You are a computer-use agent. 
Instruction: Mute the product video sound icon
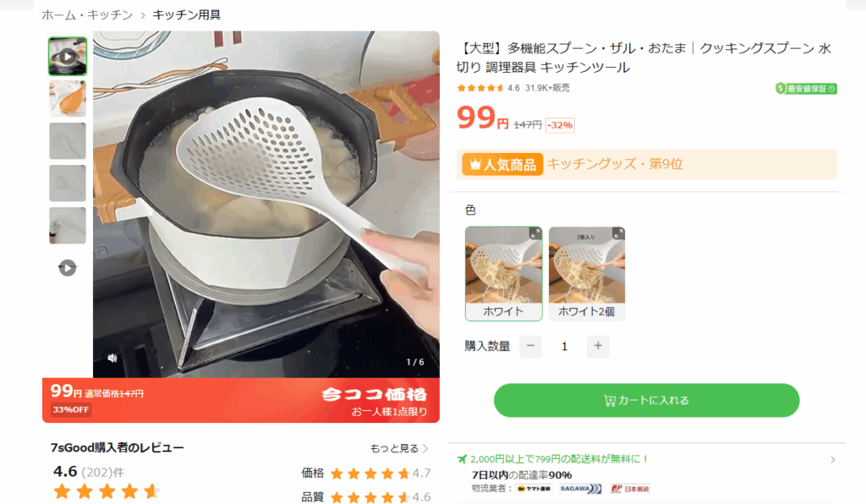tap(112, 358)
